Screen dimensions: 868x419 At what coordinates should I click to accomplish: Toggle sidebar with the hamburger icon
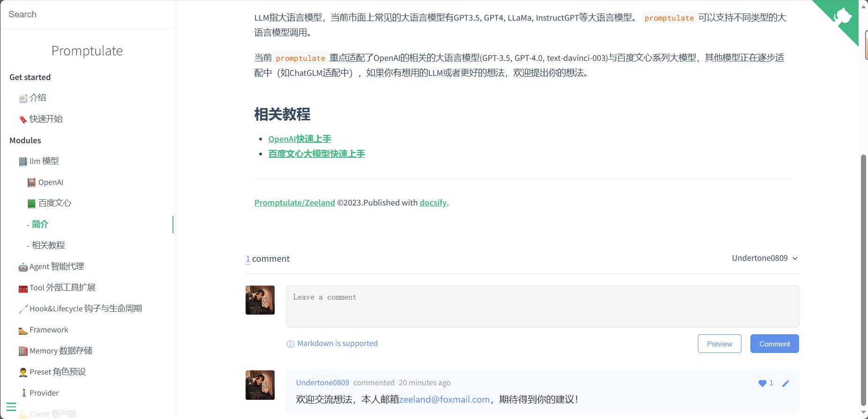(x=11, y=406)
